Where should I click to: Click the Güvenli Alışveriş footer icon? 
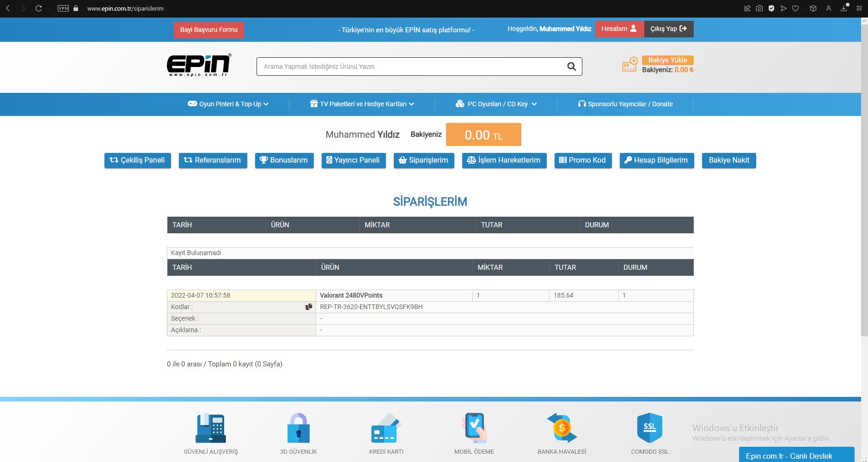(211, 428)
